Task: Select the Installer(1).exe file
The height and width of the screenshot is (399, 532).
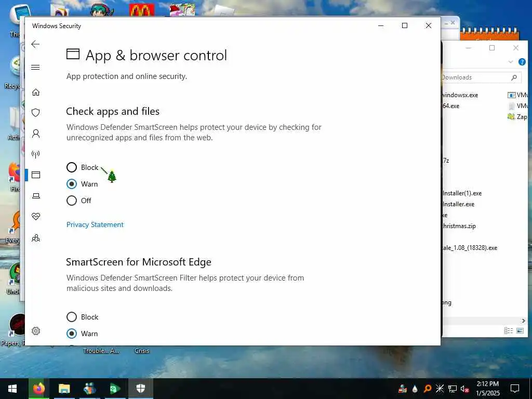Action: tap(462, 193)
